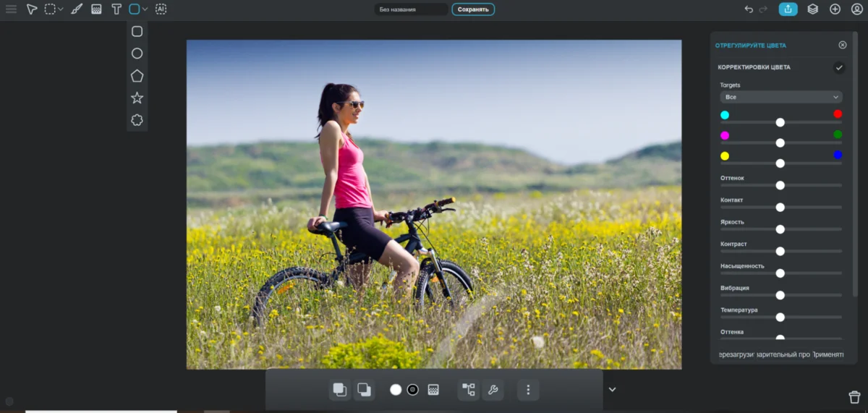Open the layers panel icon
The width and height of the screenshot is (868, 413).
coord(812,9)
